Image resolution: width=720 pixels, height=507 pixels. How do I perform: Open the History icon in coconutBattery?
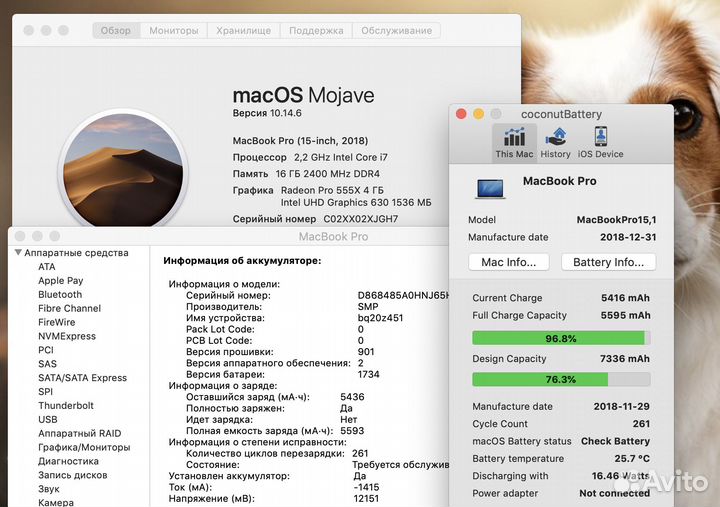tap(556, 142)
